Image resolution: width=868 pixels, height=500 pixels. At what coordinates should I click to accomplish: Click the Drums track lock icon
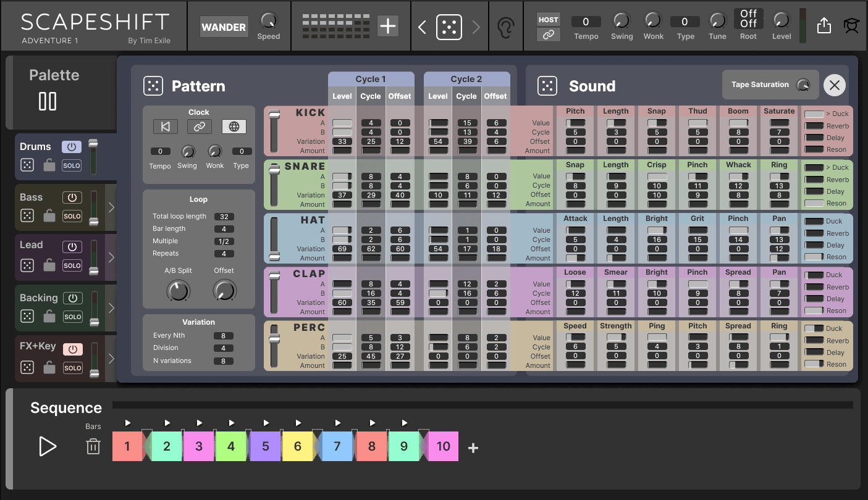[x=49, y=165]
